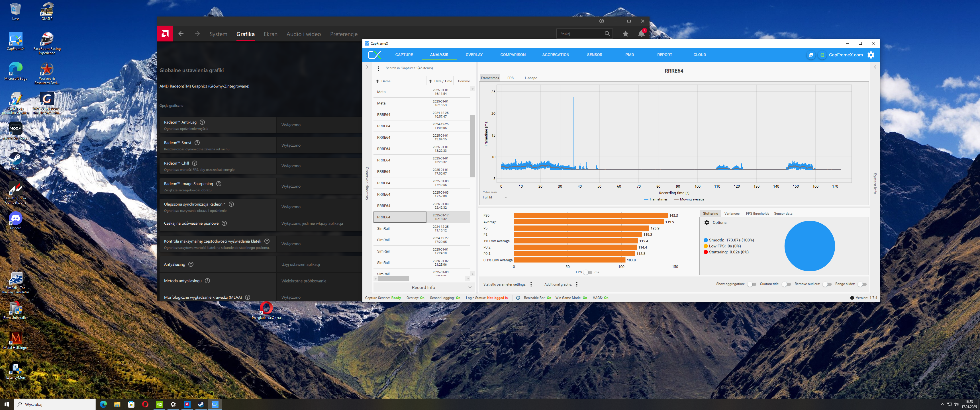Click the login icon beside CapFrameX.com
The width and height of the screenshot is (980, 410).
pos(822,55)
